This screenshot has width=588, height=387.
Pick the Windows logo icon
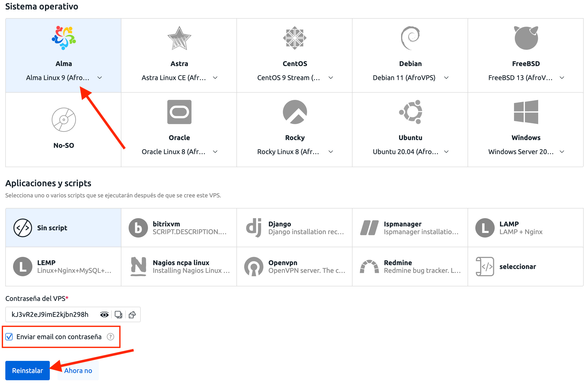coord(526,112)
